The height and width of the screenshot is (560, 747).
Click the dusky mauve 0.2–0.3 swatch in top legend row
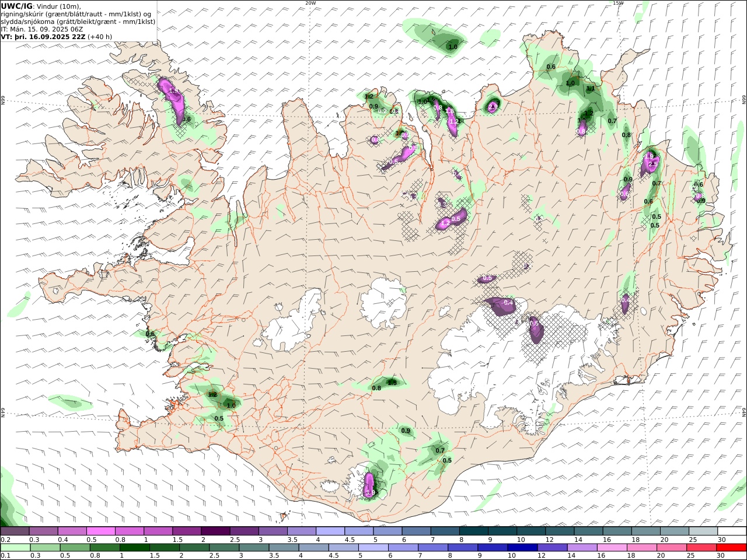tap(15, 531)
